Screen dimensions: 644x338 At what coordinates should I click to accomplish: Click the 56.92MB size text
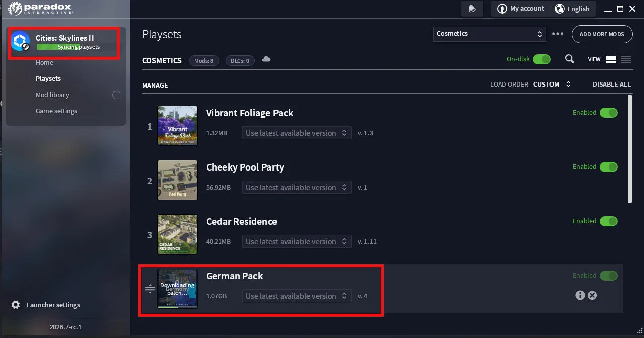[219, 188]
